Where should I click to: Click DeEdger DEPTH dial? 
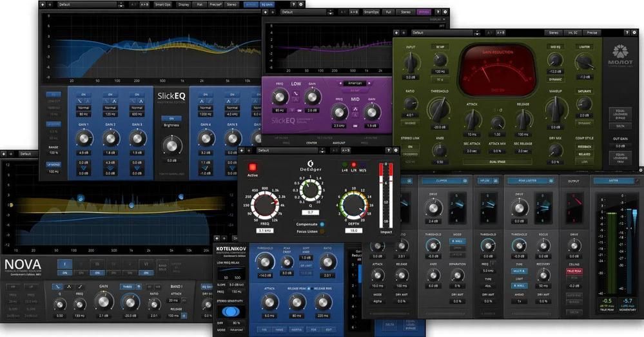coord(354,206)
